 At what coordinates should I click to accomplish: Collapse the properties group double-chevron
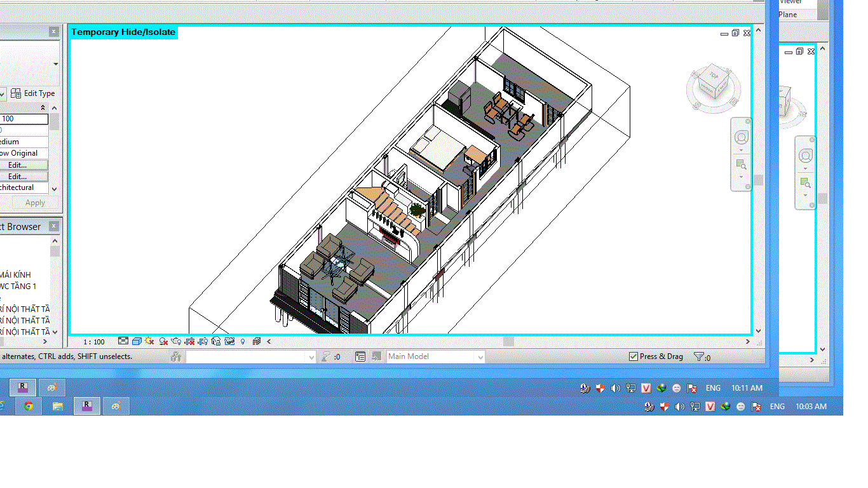pos(43,107)
